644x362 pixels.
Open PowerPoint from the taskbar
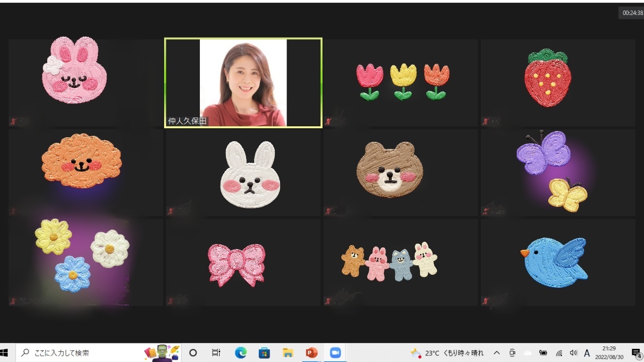[x=311, y=353]
